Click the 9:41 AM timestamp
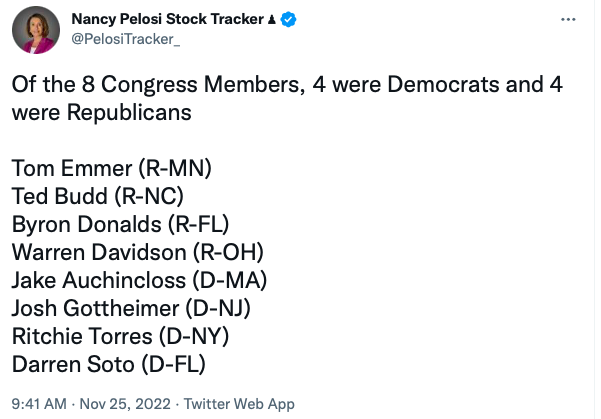601x419 pixels. [40, 404]
